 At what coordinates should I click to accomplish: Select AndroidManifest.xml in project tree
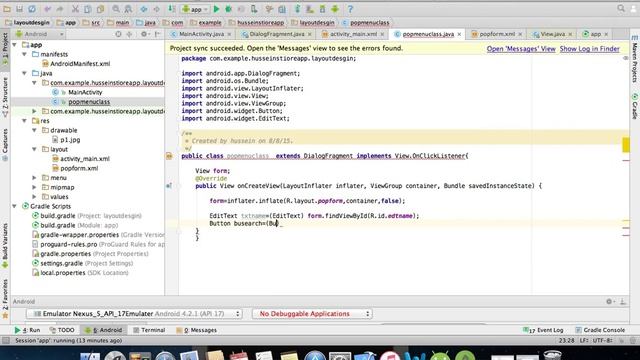pos(76,64)
